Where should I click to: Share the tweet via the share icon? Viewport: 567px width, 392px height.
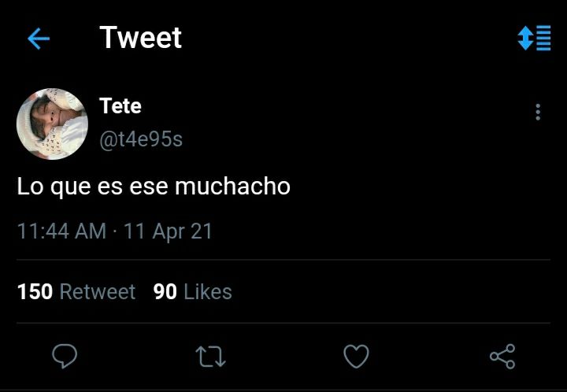pyautogui.click(x=502, y=357)
